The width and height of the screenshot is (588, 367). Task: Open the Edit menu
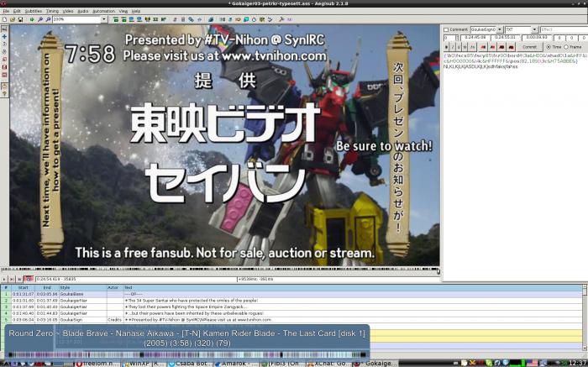click(17, 11)
